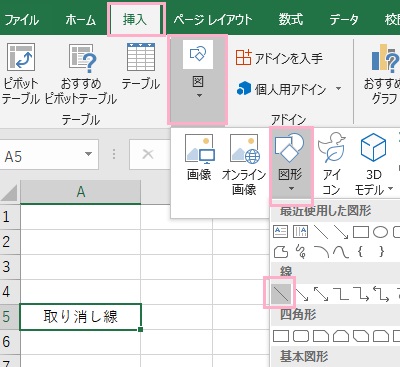This screenshot has height=367, width=400.
Task: Open おすすめピボットテーブル recommended pivot tables
Action: pyautogui.click(x=81, y=74)
